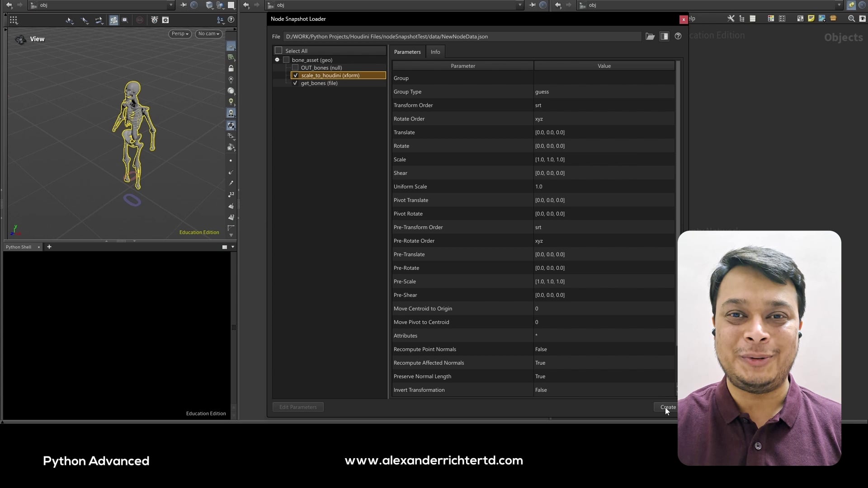Click the add background image icon
Image resolution: width=868 pixels, height=488 pixels.
tap(822, 19)
